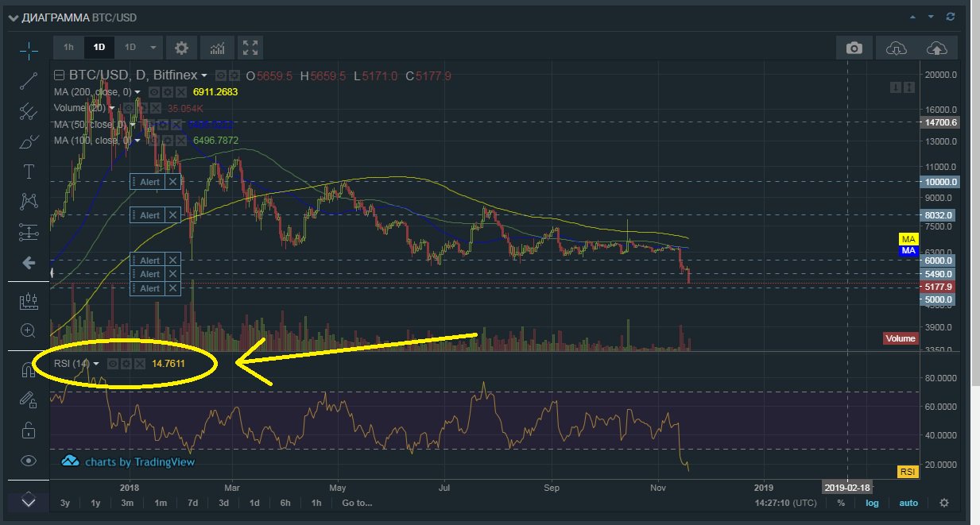Screen dimensions: 980x525
Task: Click the back arrow in left toolbar
Action: coord(29,262)
